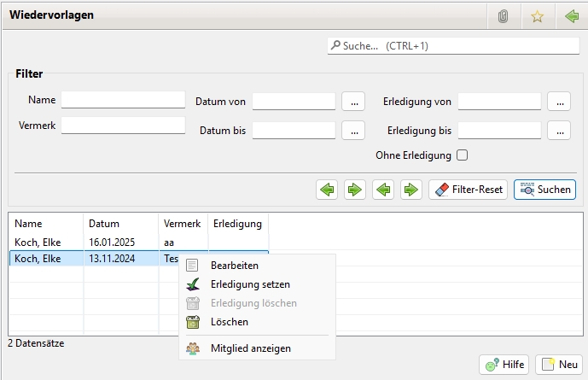The width and height of the screenshot is (588, 380).
Task: Click the green back arrow in title bar
Action: click(571, 16)
